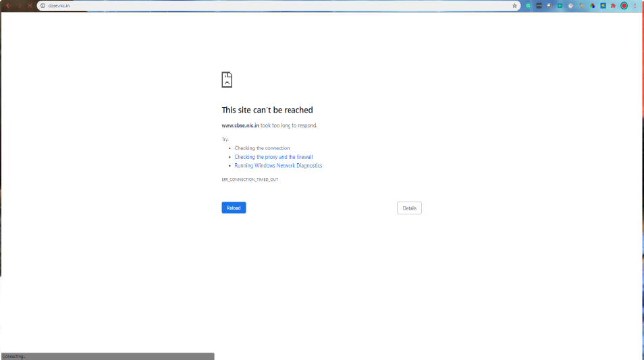This screenshot has height=360, width=644.
Task: Open 'Running Windows Network Diagnostics' link
Action: (x=278, y=166)
